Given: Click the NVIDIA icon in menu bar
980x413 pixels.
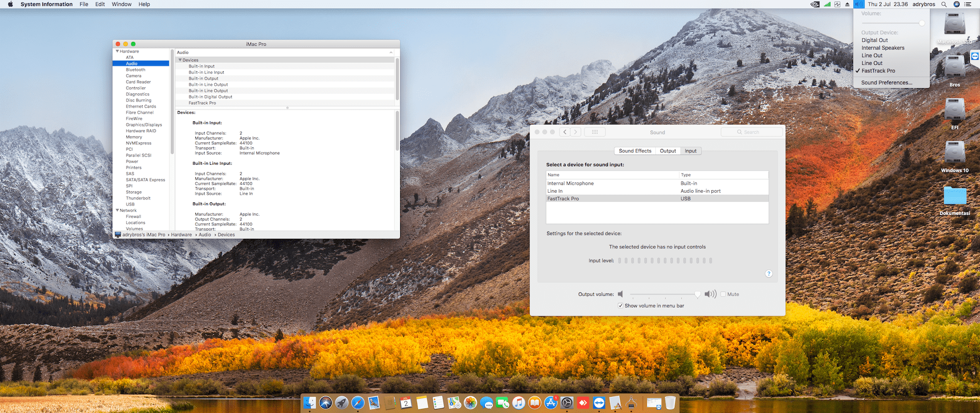Looking at the screenshot, I should [815, 4].
